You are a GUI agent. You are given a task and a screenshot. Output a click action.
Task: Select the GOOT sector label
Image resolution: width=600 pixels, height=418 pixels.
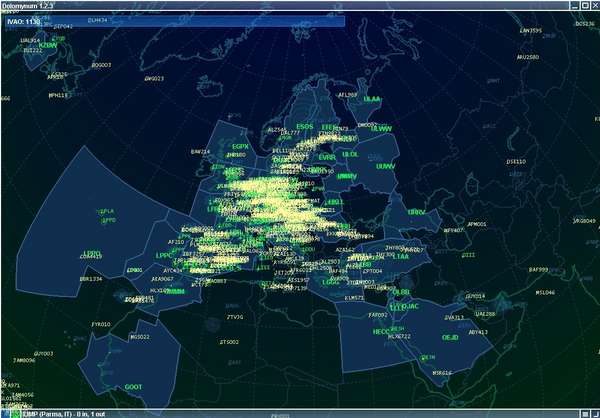click(134, 387)
